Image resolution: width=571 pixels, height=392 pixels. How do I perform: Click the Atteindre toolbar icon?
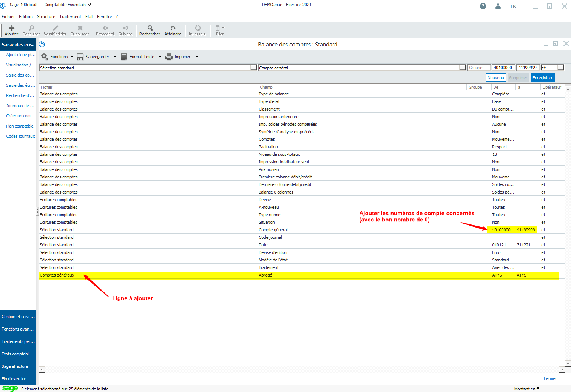pos(173,28)
